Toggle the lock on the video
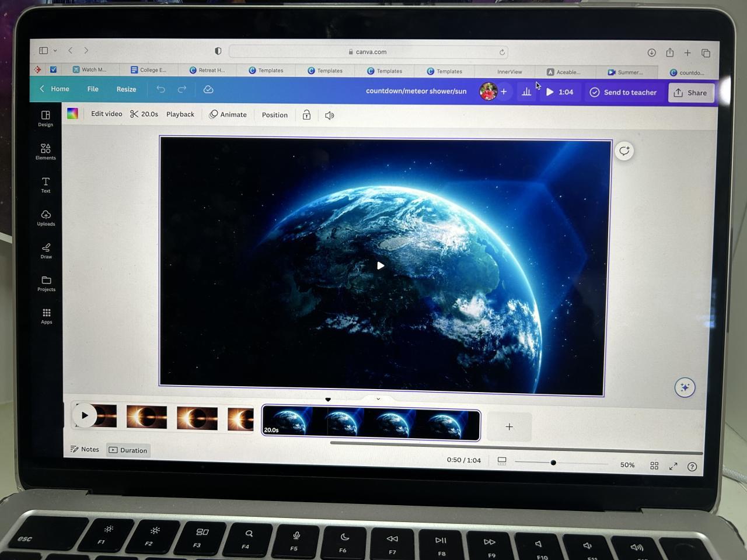 click(306, 115)
